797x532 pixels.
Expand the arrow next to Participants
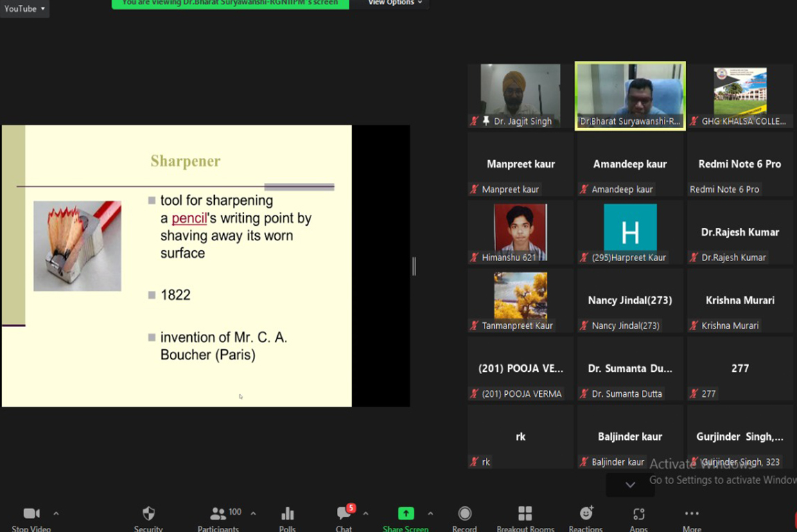click(x=253, y=513)
